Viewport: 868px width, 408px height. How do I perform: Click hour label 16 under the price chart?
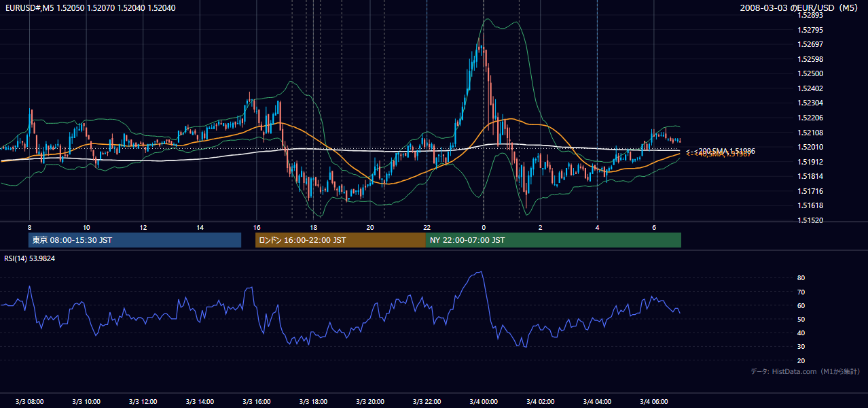click(x=256, y=227)
